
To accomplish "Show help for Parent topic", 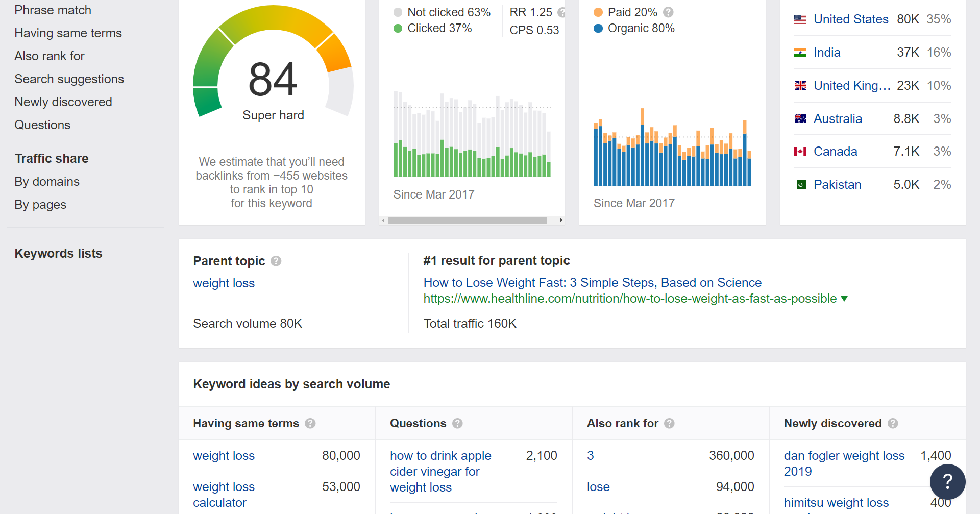I will 276,261.
